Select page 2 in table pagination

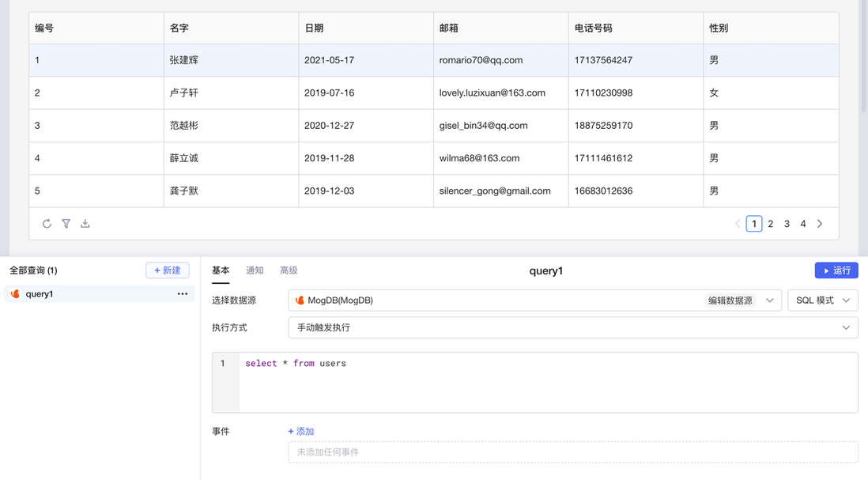(771, 224)
